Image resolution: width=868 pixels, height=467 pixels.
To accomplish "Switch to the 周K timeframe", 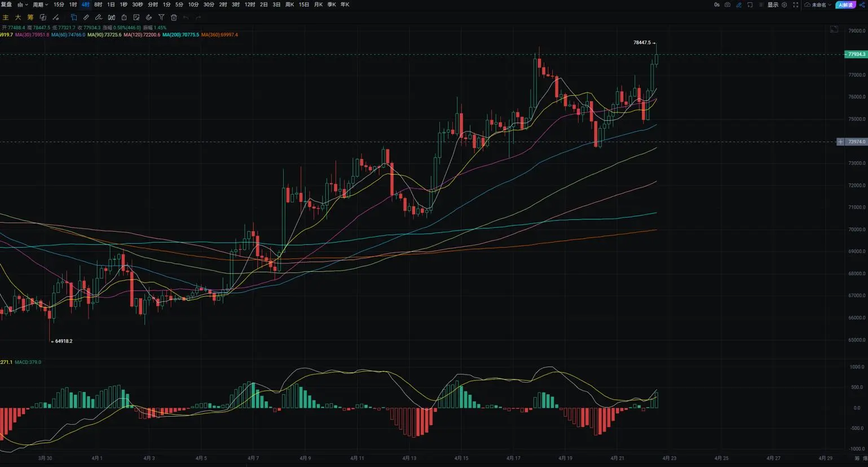I will click(290, 5).
